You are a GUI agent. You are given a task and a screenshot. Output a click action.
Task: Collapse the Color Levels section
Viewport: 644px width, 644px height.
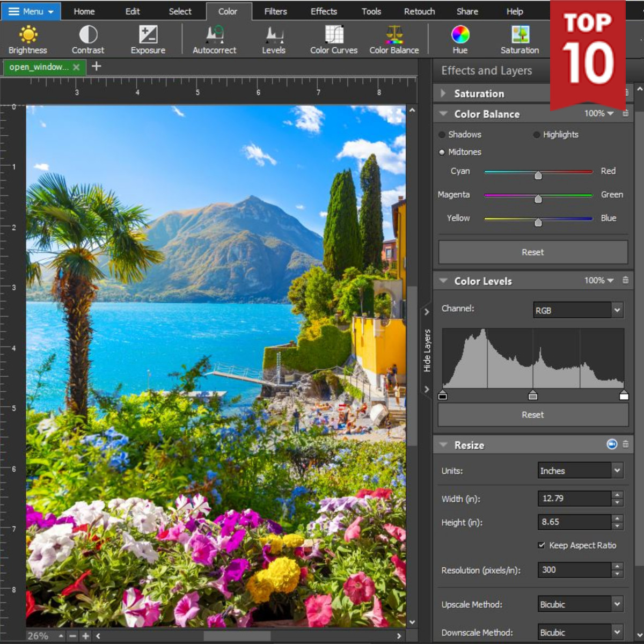pyautogui.click(x=443, y=281)
